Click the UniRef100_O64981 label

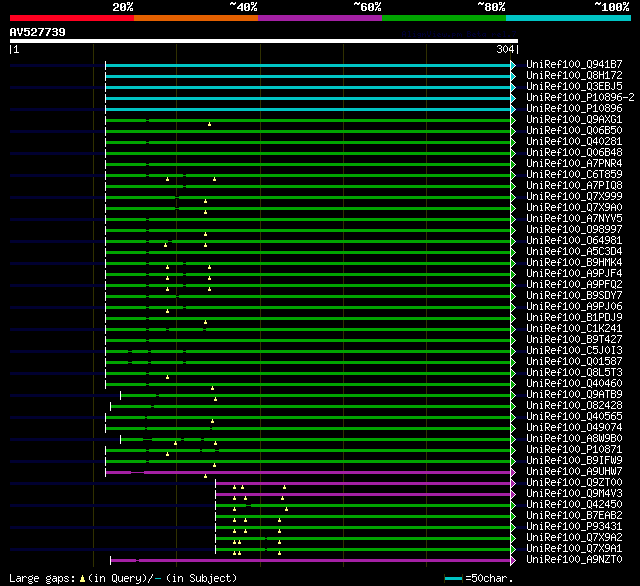574,241
